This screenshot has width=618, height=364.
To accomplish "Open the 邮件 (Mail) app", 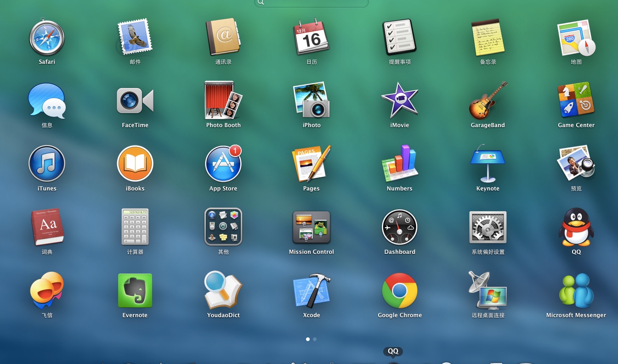I will click(x=135, y=37).
